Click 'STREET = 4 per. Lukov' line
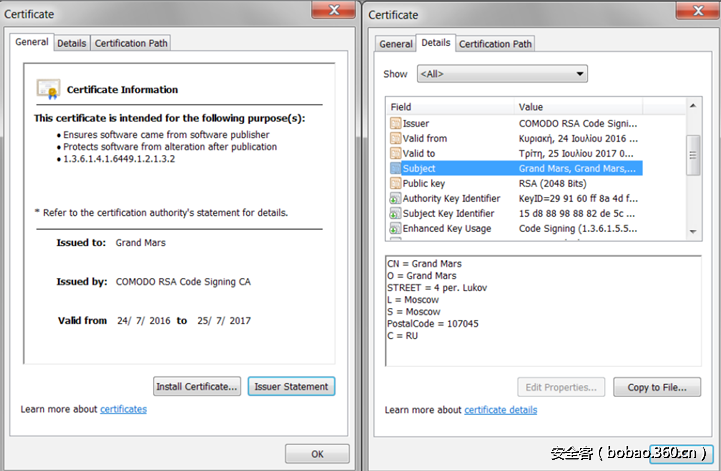The image size is (721, 471). [x=437, y=287]
